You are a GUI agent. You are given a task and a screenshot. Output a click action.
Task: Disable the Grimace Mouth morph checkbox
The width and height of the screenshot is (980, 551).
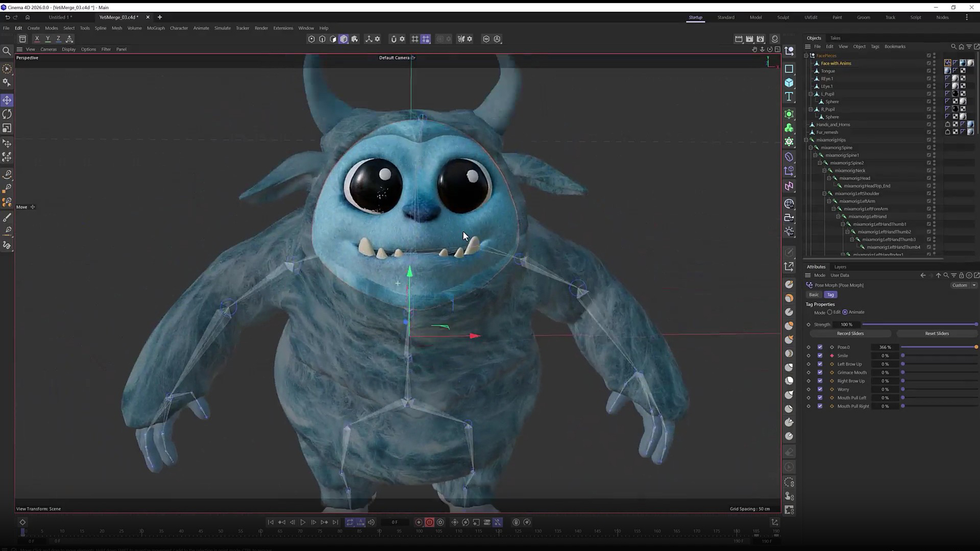[x=820, y=372]
